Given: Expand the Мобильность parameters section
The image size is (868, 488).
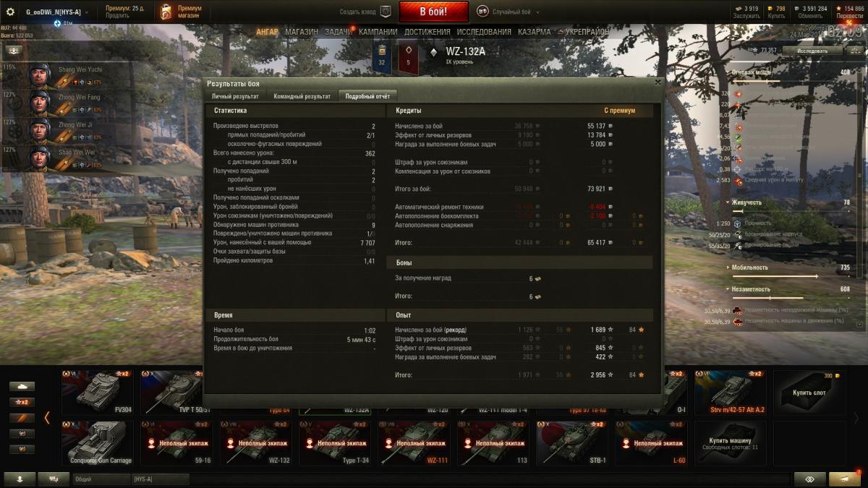Looking at the screenshot, I should 790,267.
